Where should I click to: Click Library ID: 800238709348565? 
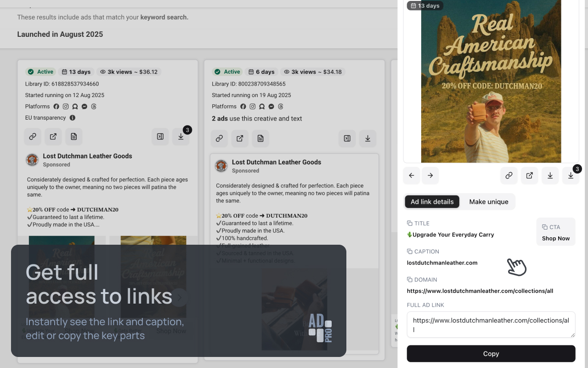coord(249,84)
